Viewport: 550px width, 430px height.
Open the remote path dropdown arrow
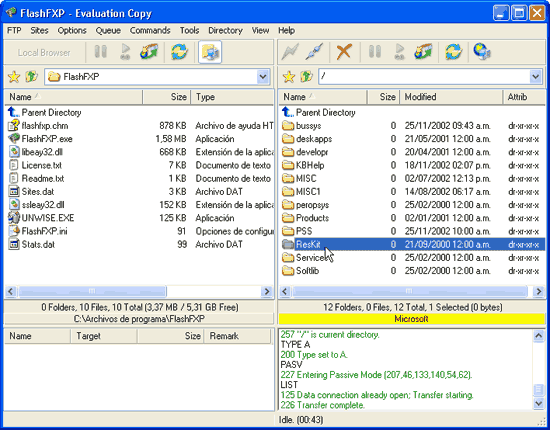point(535,76)
